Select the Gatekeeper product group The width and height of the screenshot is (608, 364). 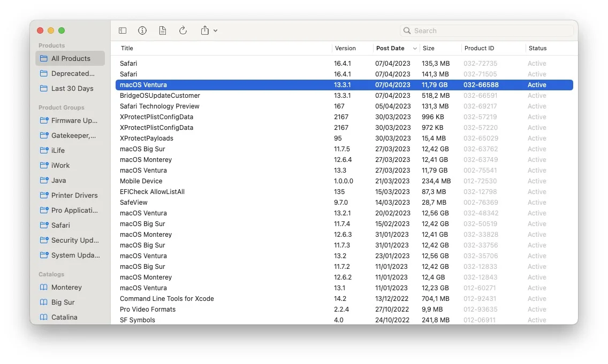click(70, 136)
